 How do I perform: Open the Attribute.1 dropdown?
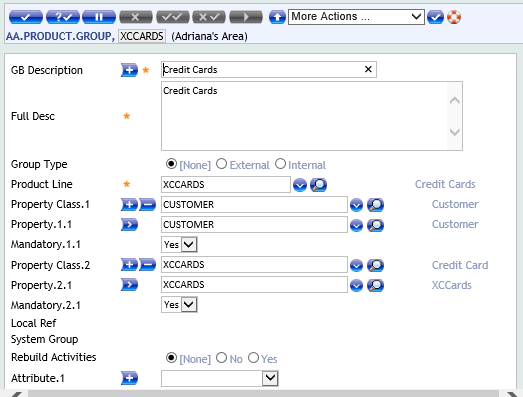click(x=220, y=379)
